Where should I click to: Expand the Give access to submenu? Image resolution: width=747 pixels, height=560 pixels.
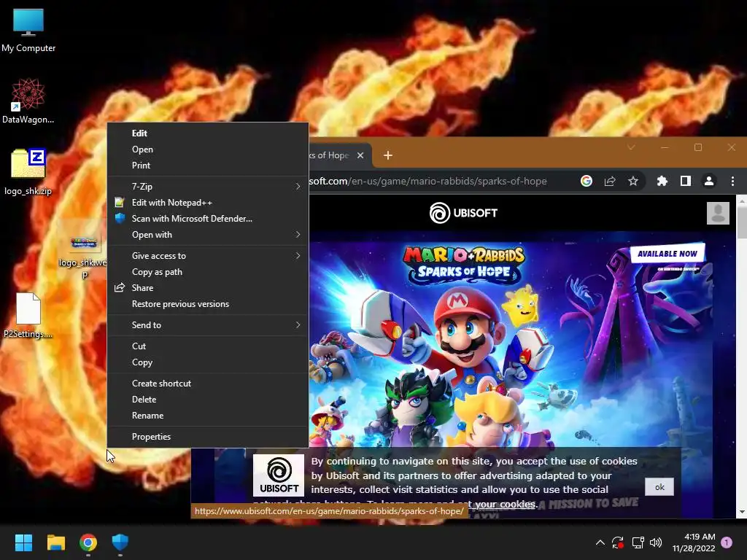pos(208,256)
